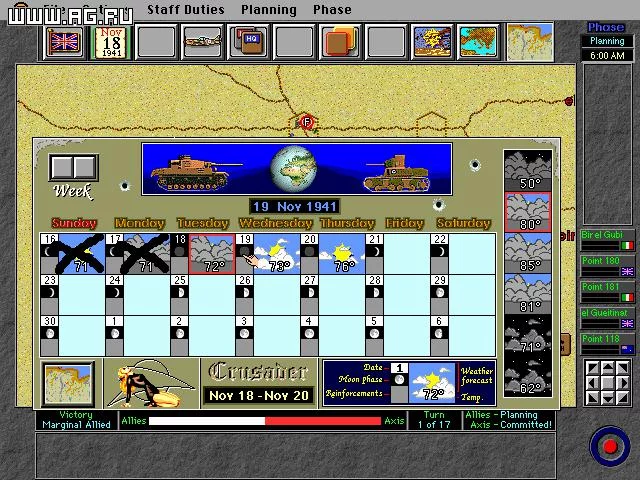The image size is (640, 480).
Task: Click the down-right arrow on the direction pad
Action: click(x=623, y=397)
